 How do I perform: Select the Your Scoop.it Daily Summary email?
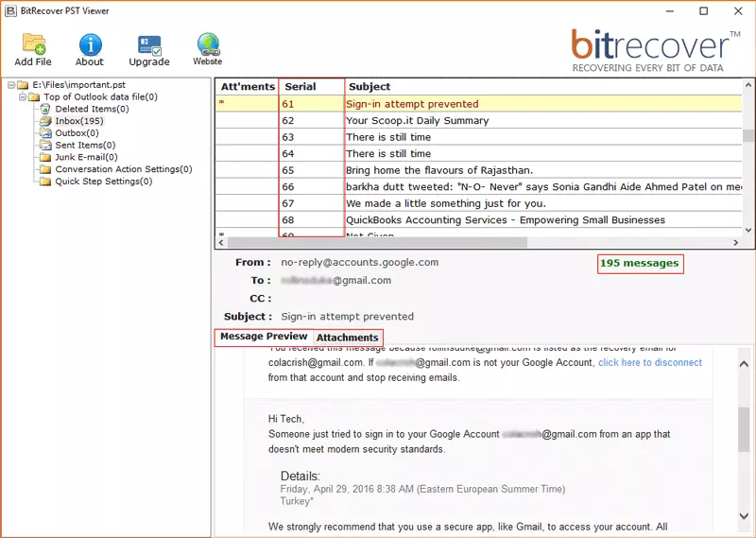point(417,121)
